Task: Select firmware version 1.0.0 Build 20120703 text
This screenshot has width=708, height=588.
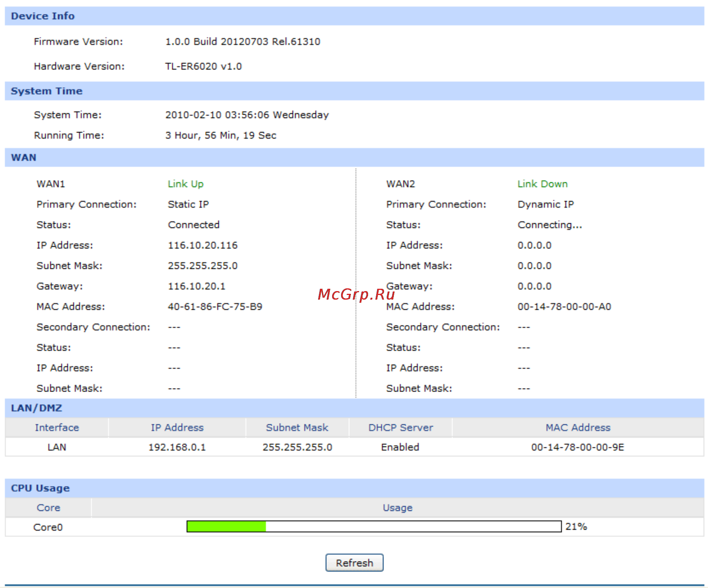Action: coord(242,42)
